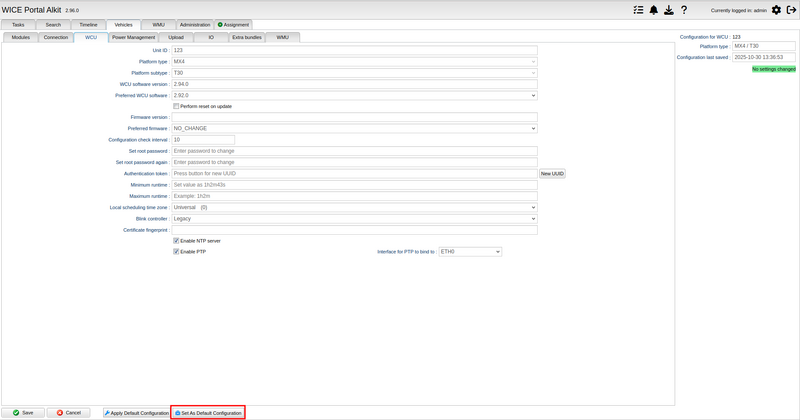Select the Vehicles tab

(x=123, y=24)
